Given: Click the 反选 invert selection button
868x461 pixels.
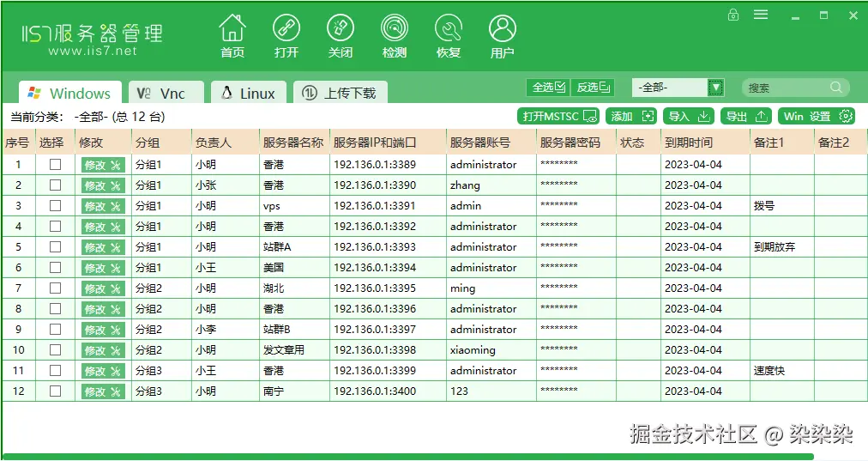Looking at the screenshot, I should tap(593, 87).
